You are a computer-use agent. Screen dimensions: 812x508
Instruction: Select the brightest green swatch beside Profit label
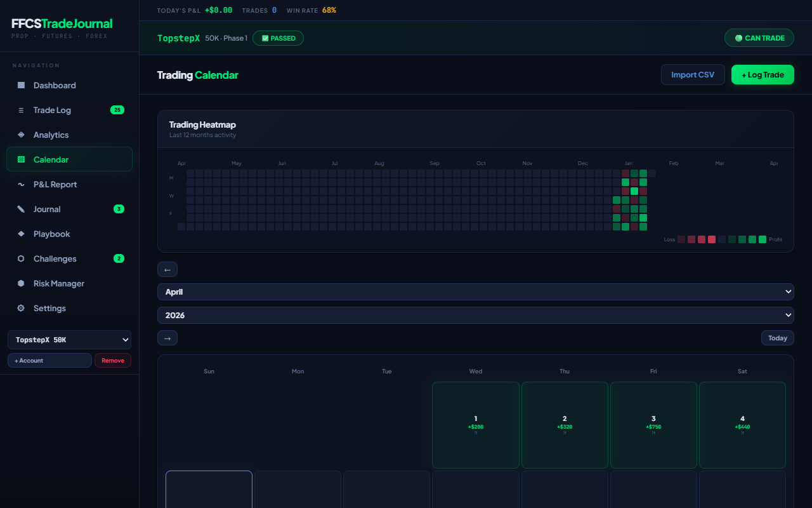(x=763, y=239)
